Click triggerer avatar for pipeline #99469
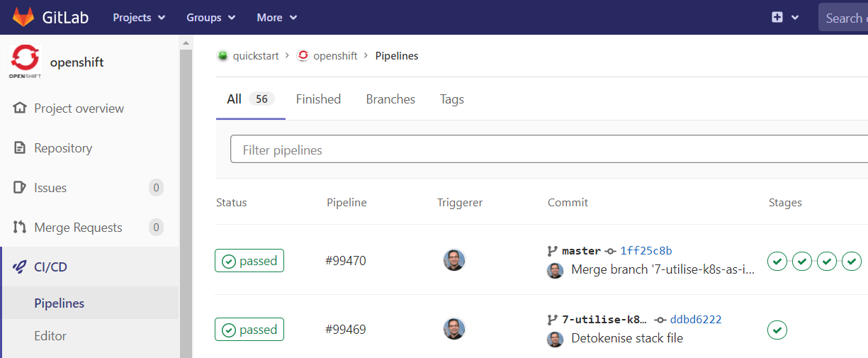868x358 pixels. (x=453, y=329)
